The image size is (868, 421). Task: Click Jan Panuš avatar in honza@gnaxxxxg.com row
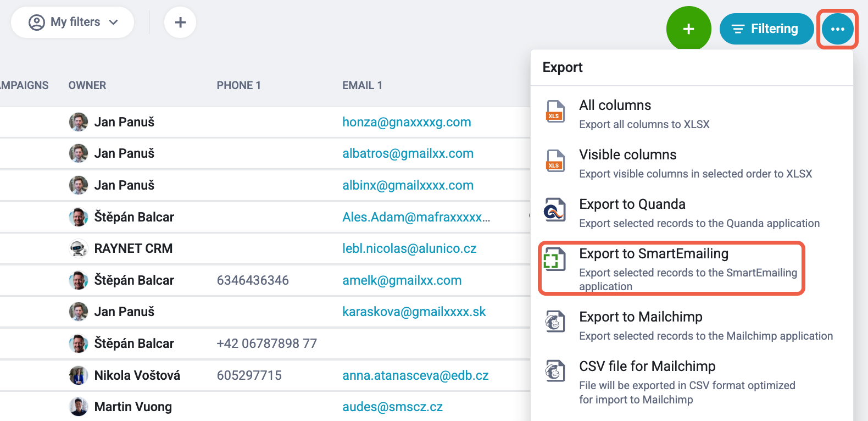(x=79, y=122)
